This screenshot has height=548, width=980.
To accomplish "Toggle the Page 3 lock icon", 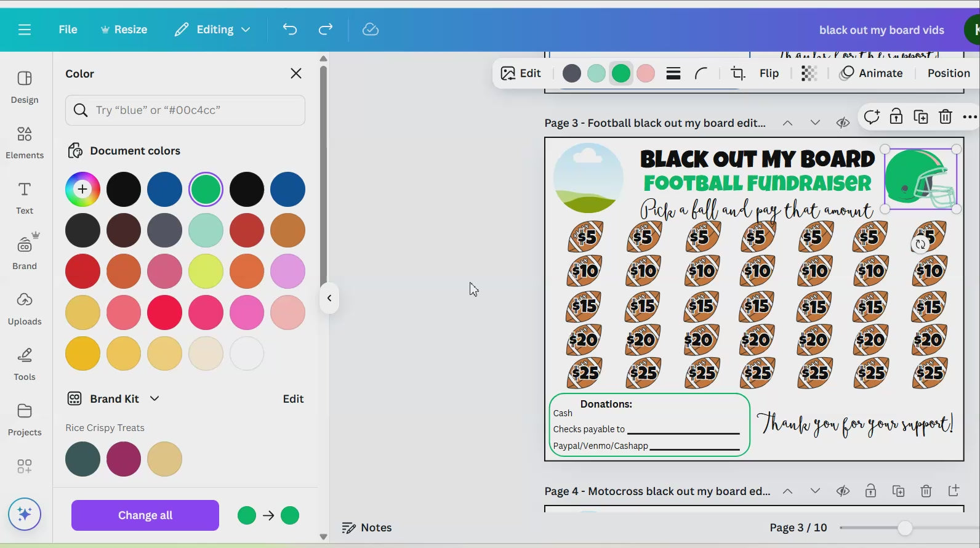I will pos(896,117).
